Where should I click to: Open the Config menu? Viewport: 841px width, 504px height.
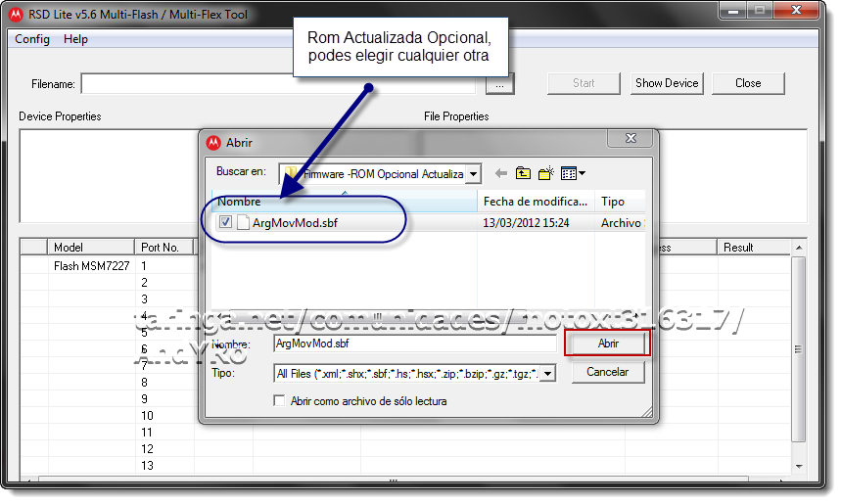coord(32,39)
